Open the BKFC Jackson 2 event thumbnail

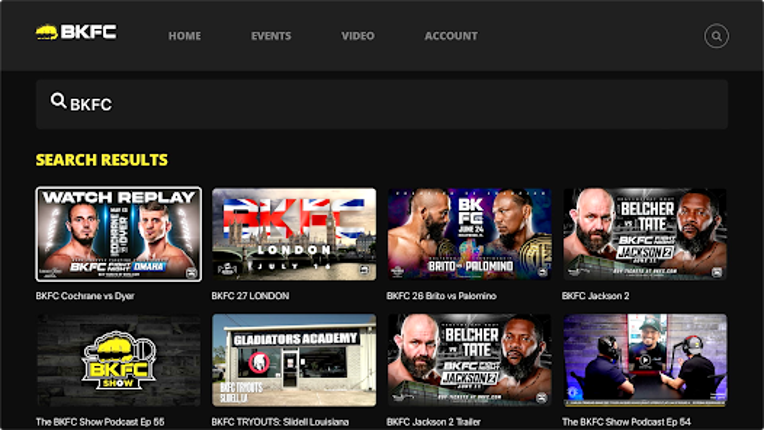645,234
